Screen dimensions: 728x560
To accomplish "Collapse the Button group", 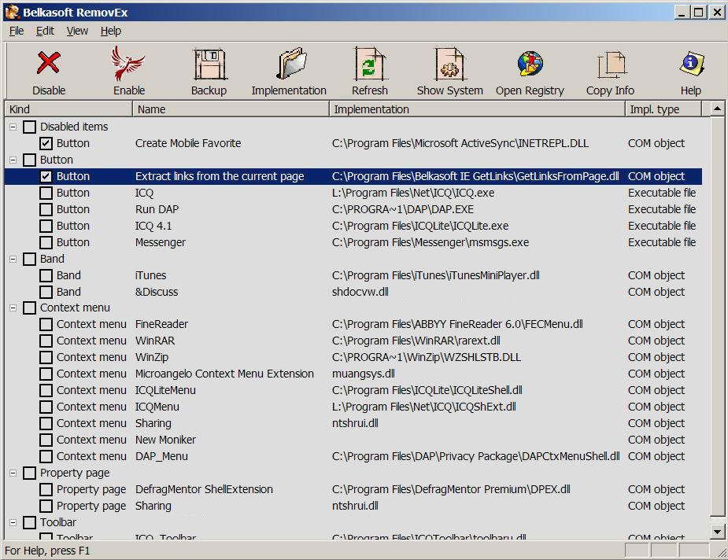I will 13,160.
